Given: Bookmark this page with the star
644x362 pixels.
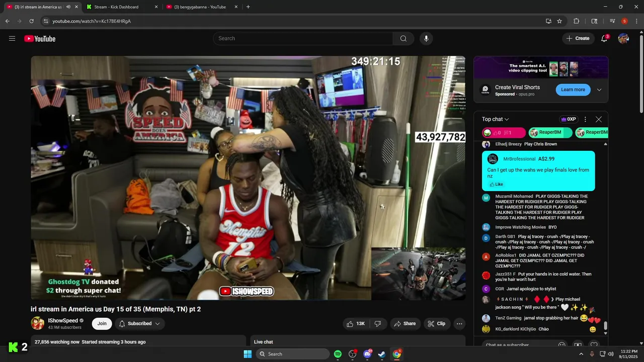Looking at the screenshot, I should [x=559, y=21].
